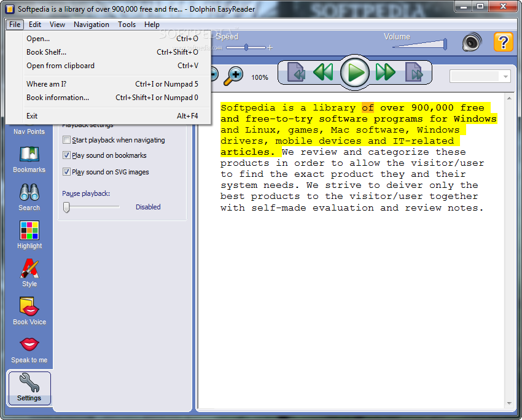Open the empty toolbar combo box

pyautogui.click(x=480, y=76)
